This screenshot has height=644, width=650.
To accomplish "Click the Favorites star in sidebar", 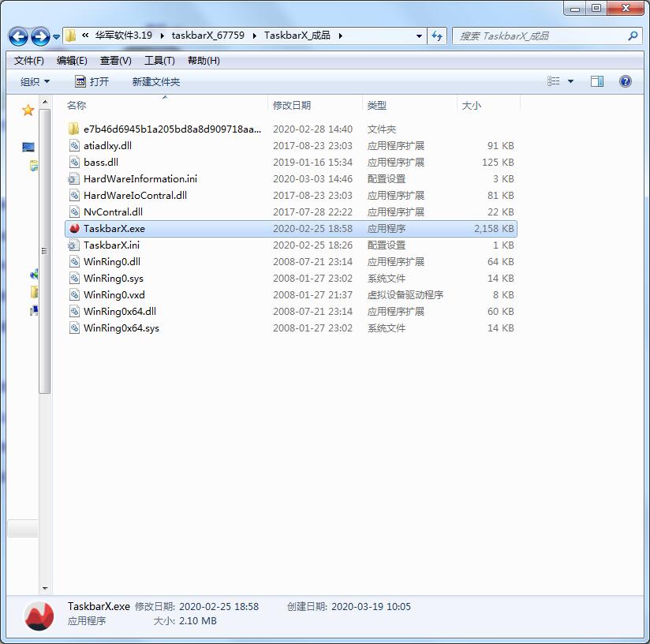I will (x=28, y=110).
